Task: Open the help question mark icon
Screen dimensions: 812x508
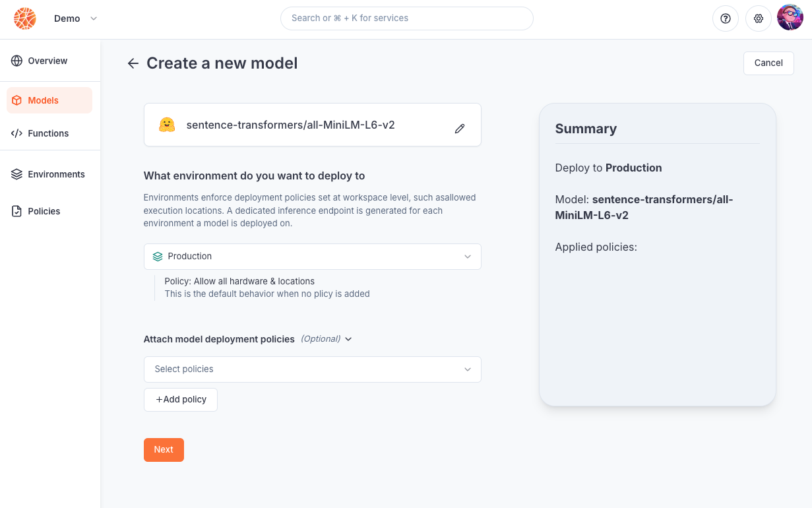Action: [x=726, y=18]
